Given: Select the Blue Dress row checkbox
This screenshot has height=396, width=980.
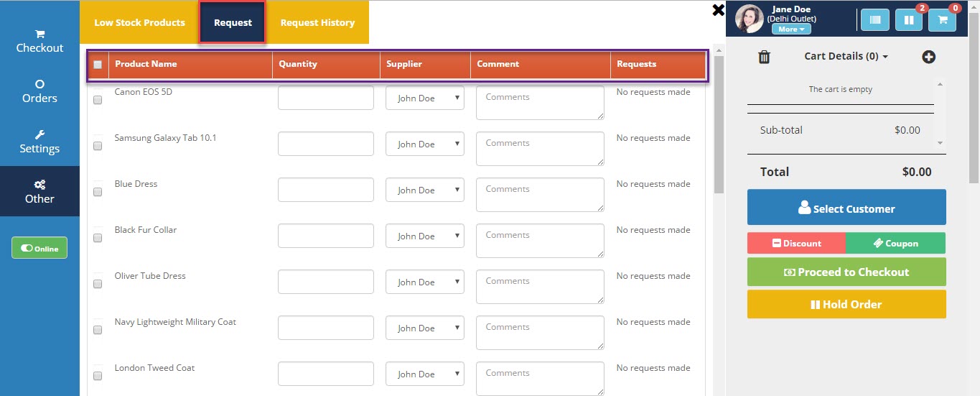Looking at the screenshot, I should point(98,192).
